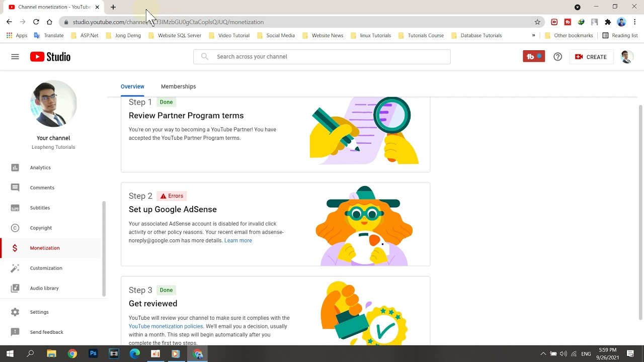Open Chrome three-dot menu
The image size is (644, 362).
(635, 22)
